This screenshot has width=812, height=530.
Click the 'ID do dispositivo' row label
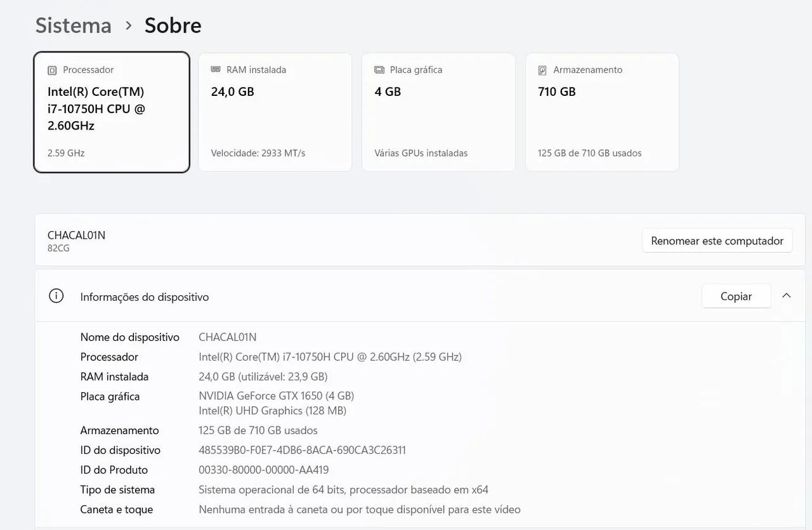tap(121, 450)
